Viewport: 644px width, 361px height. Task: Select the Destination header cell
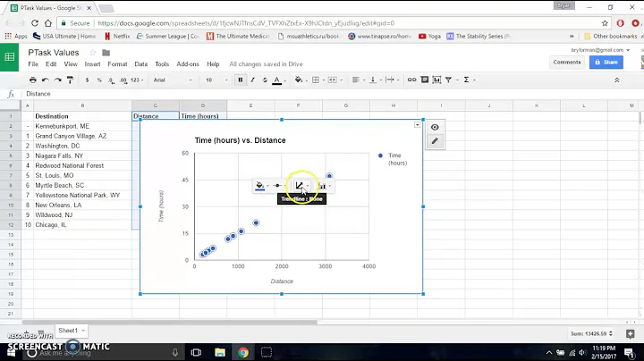click(82, 116)
